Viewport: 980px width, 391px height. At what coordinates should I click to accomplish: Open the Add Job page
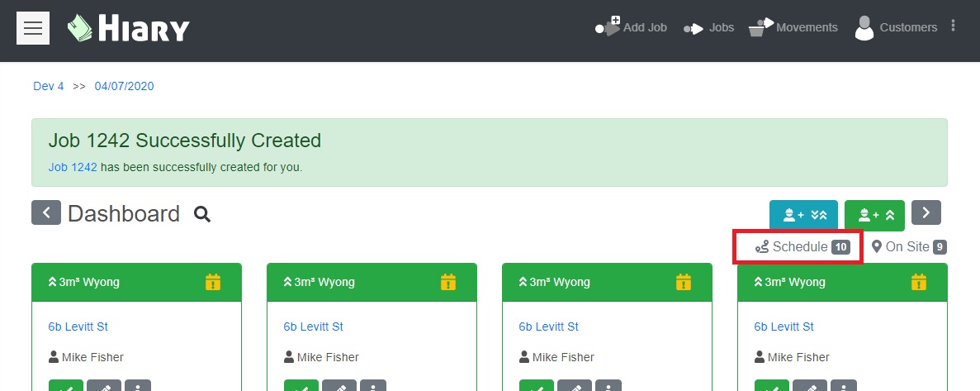click(x=632, y=27)
